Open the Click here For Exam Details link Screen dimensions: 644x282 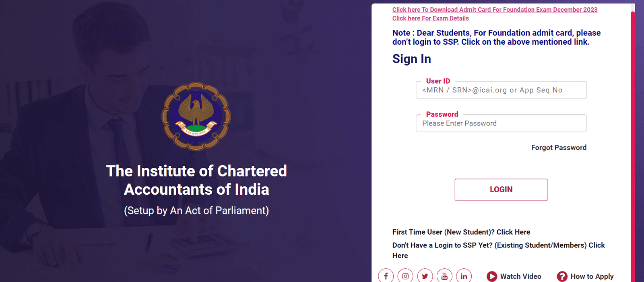[430, 19]
